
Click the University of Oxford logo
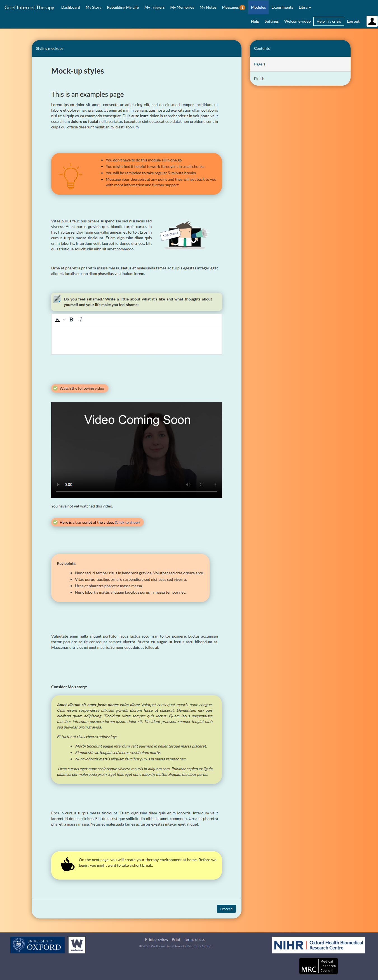click(x=37, y=945)
